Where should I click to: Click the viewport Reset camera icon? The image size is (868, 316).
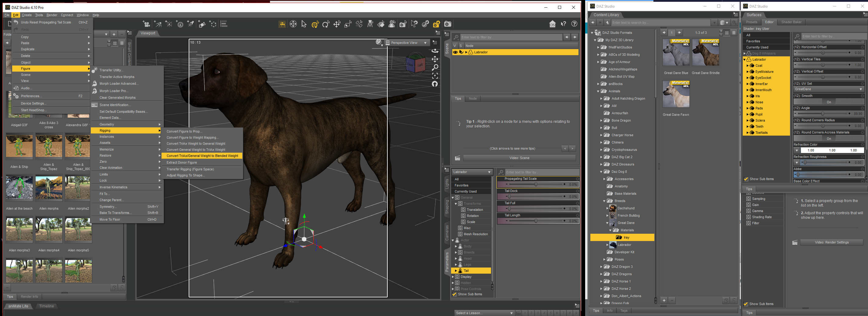(435, 84)
